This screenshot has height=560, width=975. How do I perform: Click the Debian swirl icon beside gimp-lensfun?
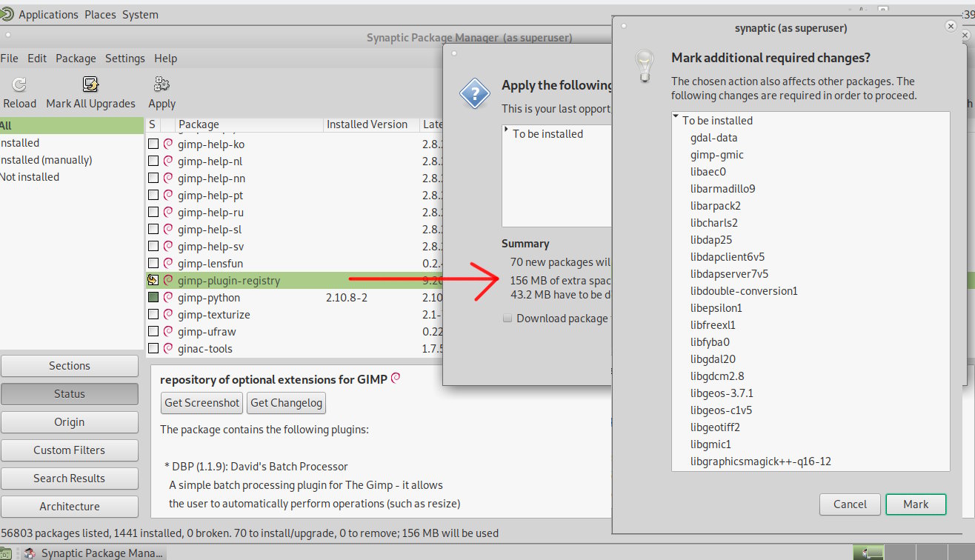point(168,264)
